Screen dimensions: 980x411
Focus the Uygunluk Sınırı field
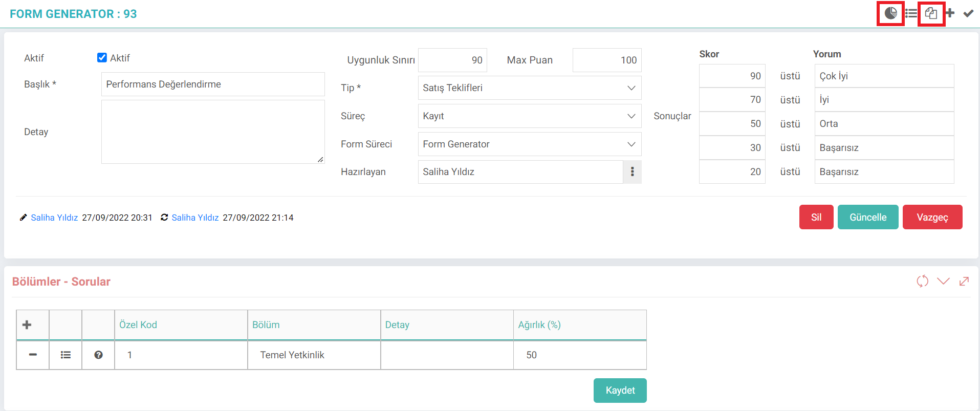click(452, 60)
